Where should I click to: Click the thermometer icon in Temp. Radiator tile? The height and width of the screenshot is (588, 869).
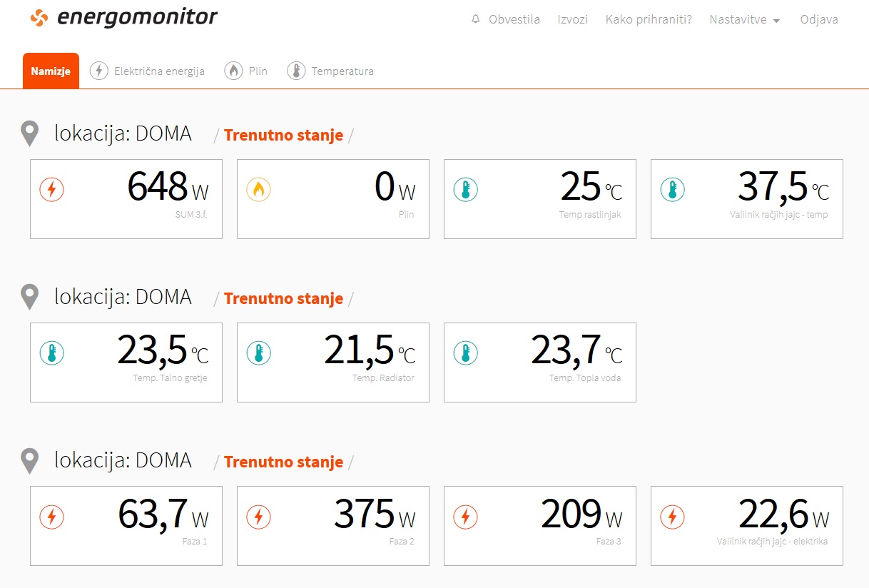coord(258,353)
